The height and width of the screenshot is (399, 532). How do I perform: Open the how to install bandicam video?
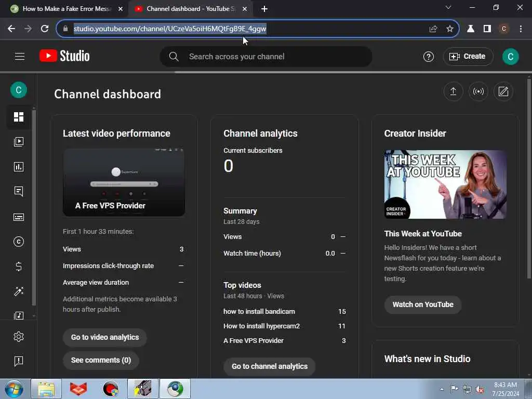(259, 312)
